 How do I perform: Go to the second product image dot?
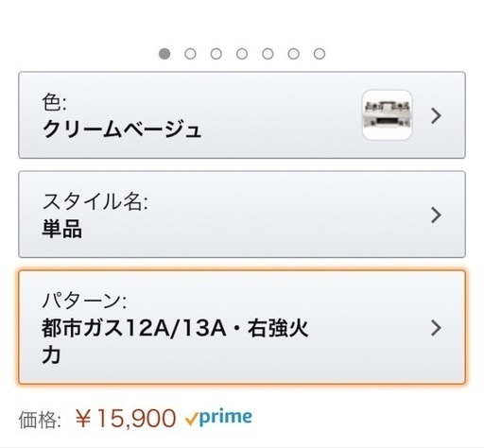coord(190,54)
